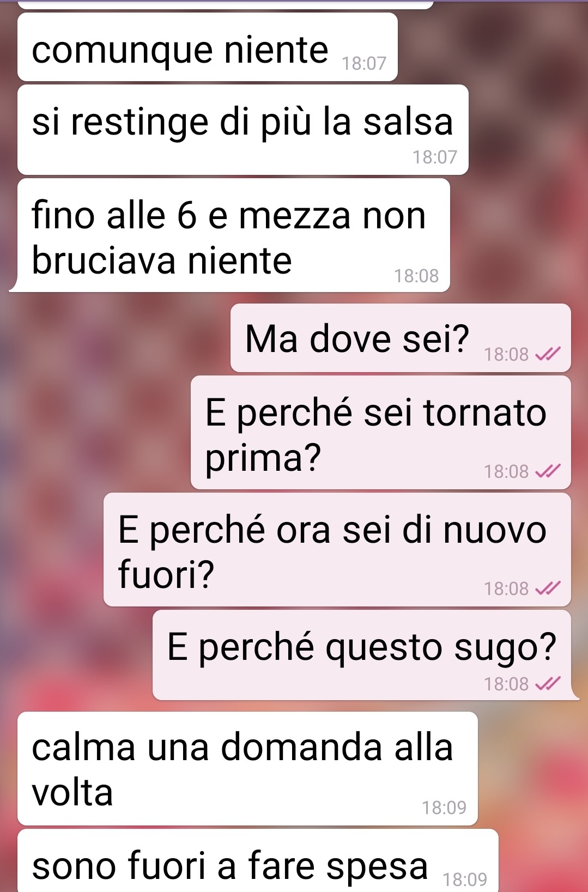Screen dimensions: 588x892
Task: Tap the 18:08 time on 'Ma dove sei?'
Action: tap(506, 355)
